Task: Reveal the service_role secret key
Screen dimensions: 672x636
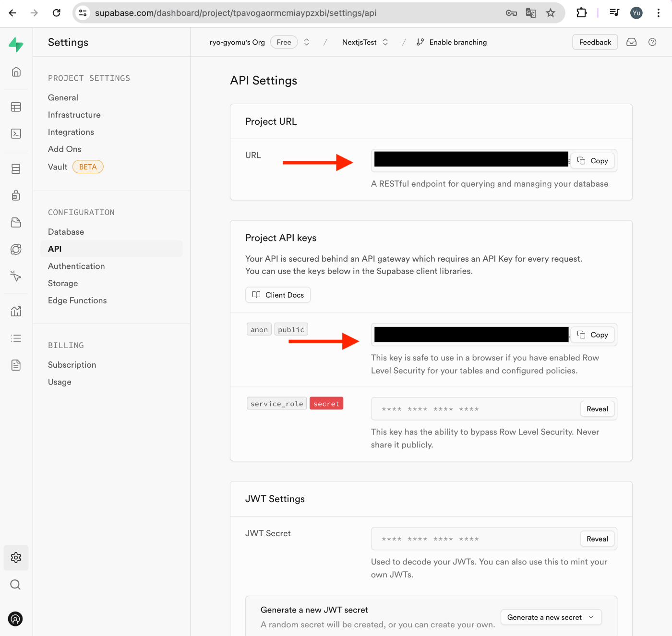Action: (x=597, y=409)
